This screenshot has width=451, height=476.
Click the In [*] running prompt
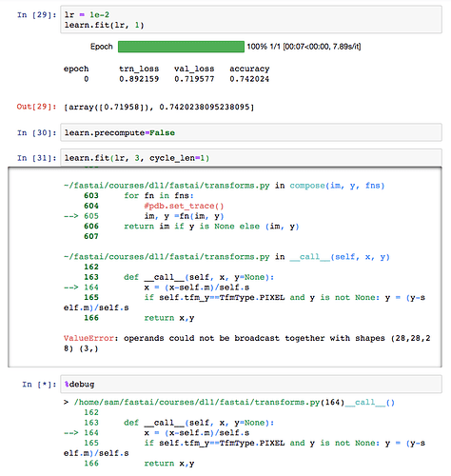click(x=39, y=385)
